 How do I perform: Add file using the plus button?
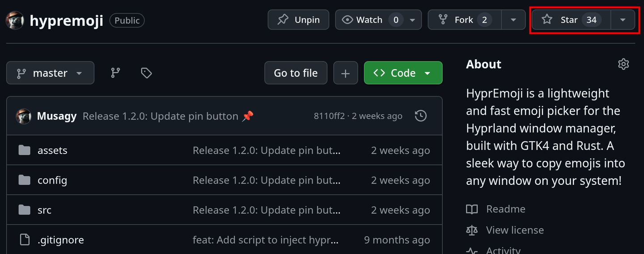[x=345, y=73]
